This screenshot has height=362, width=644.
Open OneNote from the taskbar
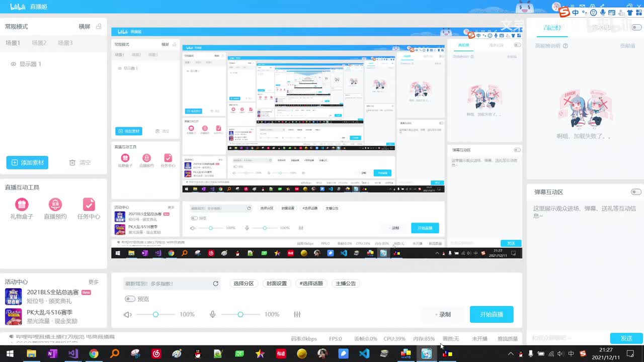click(x=52, y=353)
